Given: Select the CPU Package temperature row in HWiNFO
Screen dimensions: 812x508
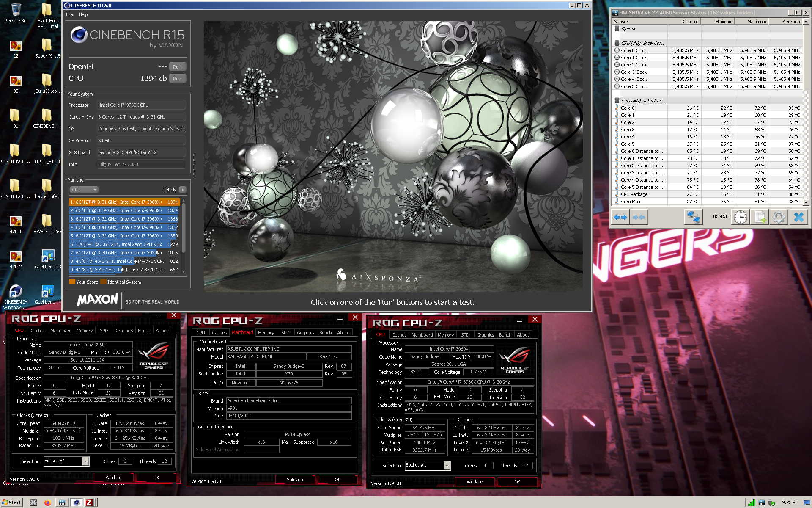Looking at the screenshot, I should pos(708,194).
